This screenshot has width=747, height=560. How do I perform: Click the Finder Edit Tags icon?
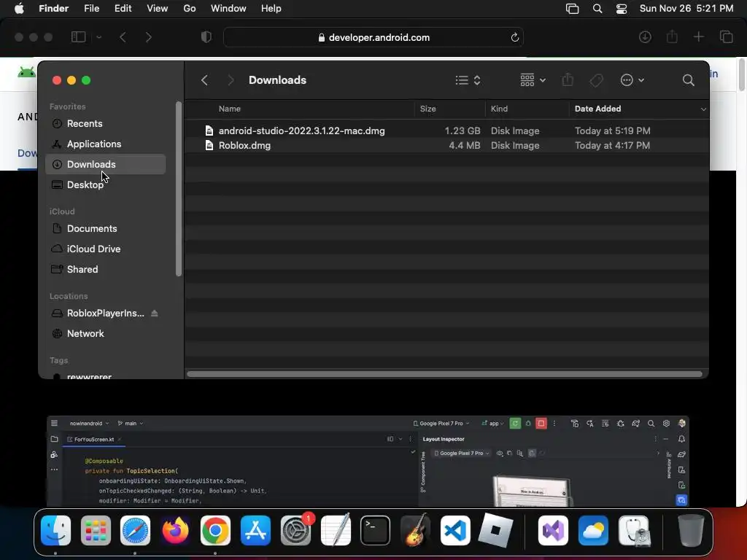(597, 80)
